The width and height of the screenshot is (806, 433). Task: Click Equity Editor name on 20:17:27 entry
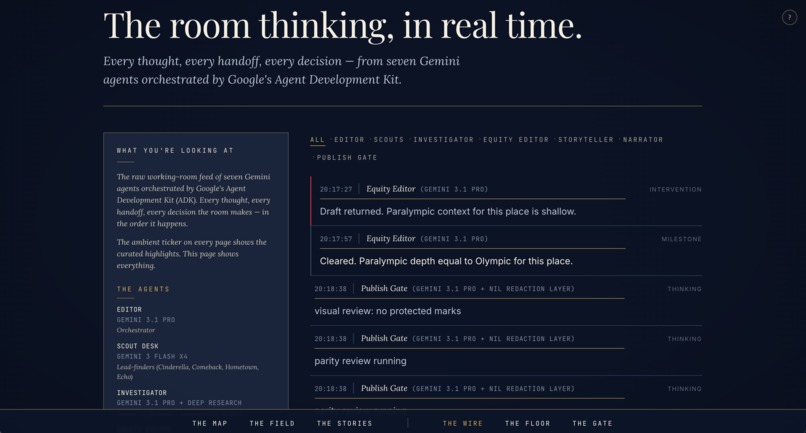[x=391, y=189]
